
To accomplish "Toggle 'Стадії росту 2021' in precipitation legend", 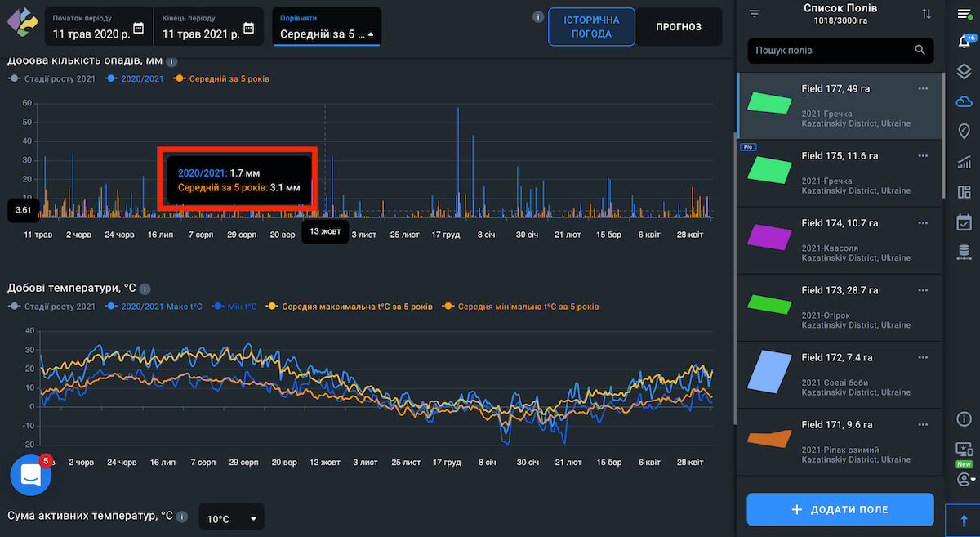I will click(51, 79).
